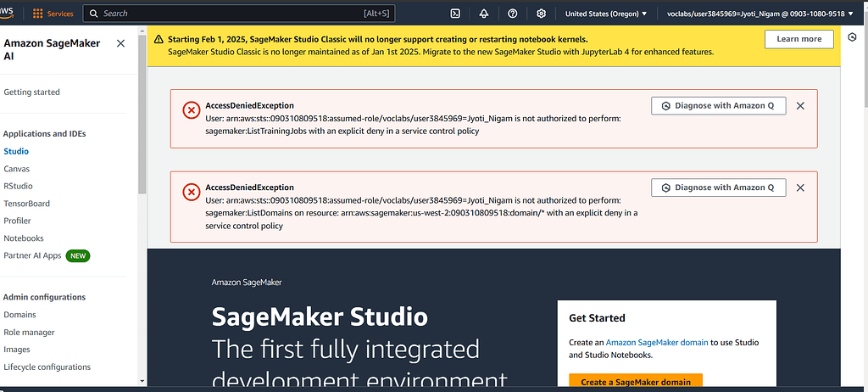Open the settings gear icon
Viewport: 868px width, 392px height.
click(542, 14)
